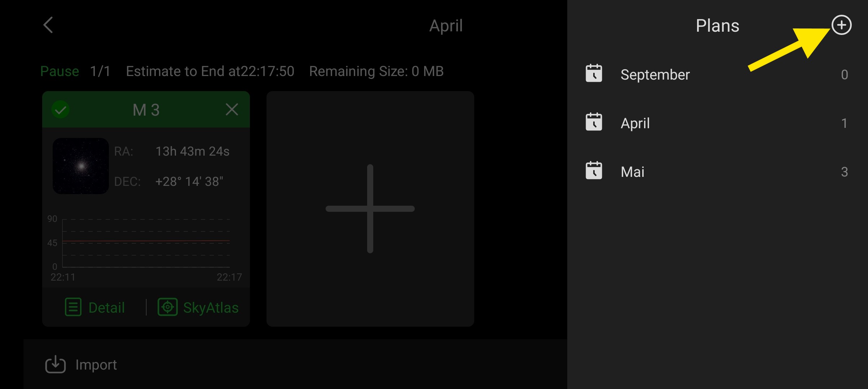Image resolution: width=868 pixels, height=389 pixels.
Task: Click the Detail list icon
Action: pos(73,307)
